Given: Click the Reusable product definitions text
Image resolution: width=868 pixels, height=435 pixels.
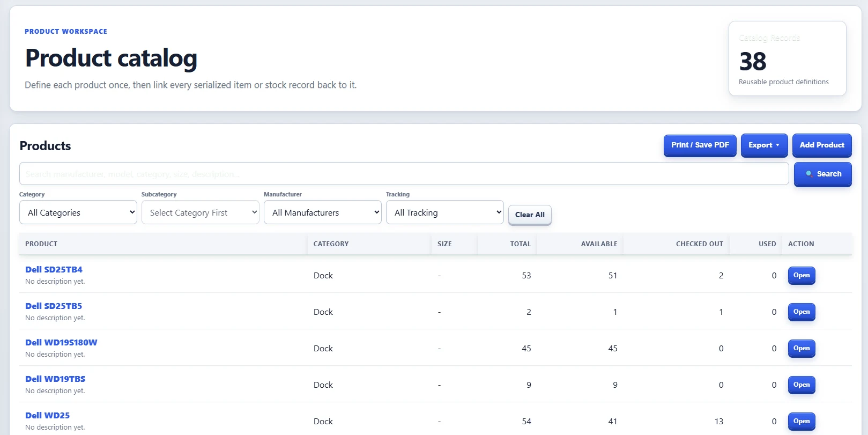Looking at the screenshot, I should [x=783, y=82].
